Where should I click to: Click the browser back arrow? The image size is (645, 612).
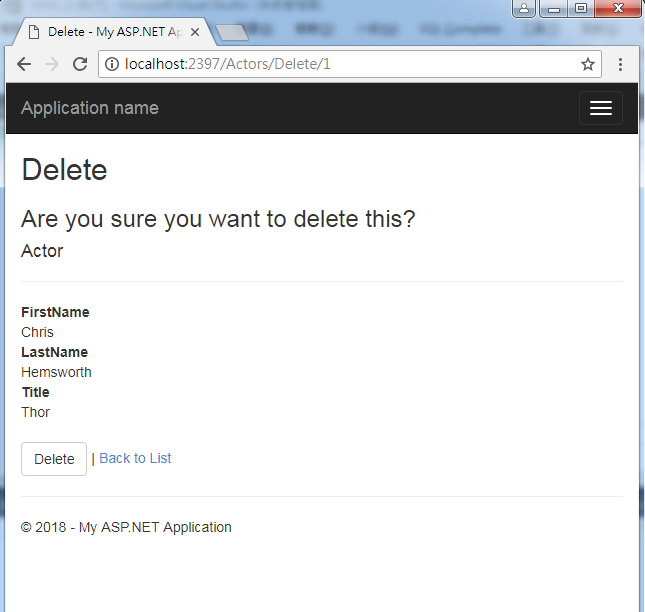click(24, 64)
